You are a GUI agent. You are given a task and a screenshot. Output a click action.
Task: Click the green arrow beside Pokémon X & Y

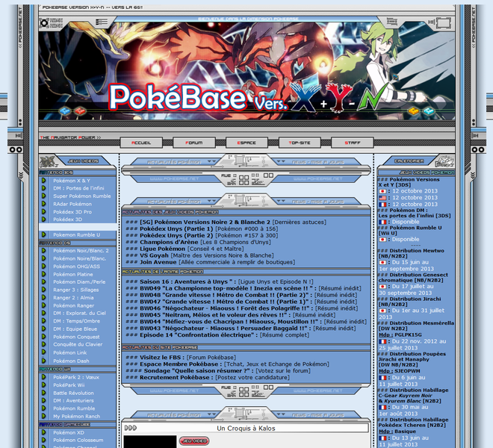coord(44,181)
